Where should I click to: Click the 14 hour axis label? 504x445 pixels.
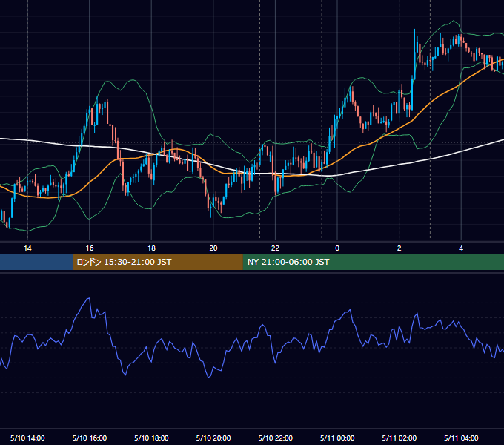[27, 248]
